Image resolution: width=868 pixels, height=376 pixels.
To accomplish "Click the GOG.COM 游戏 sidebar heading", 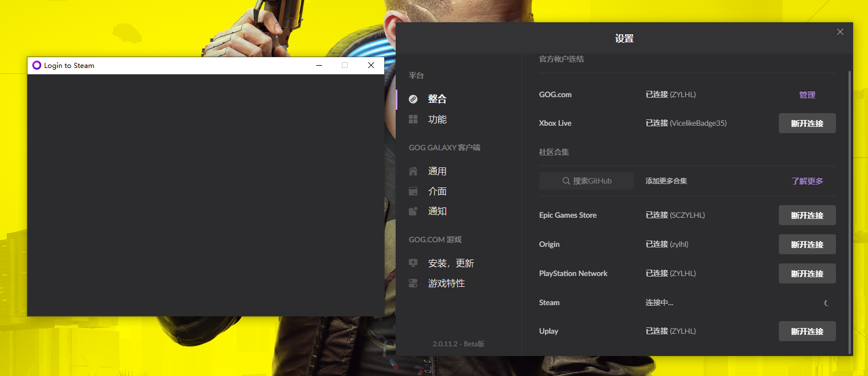I will pos(435,240).
